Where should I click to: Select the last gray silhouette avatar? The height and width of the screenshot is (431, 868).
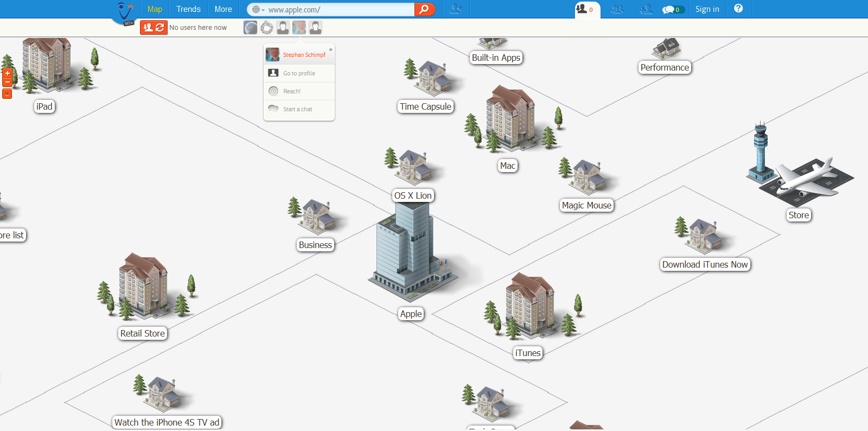[316, 27]
